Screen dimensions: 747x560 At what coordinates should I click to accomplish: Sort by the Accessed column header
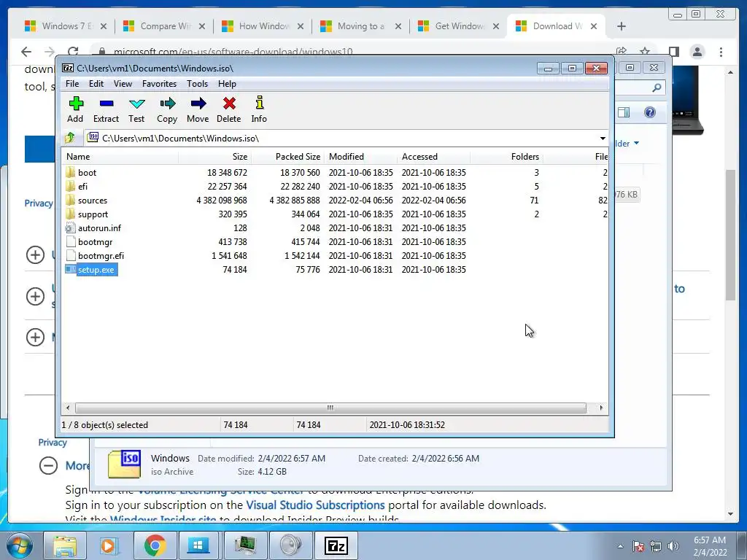433,157
